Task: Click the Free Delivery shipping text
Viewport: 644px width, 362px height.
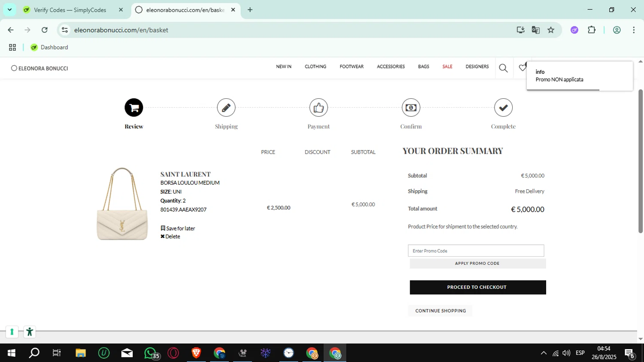Action: pyautogui.click(x=529, y=191)
